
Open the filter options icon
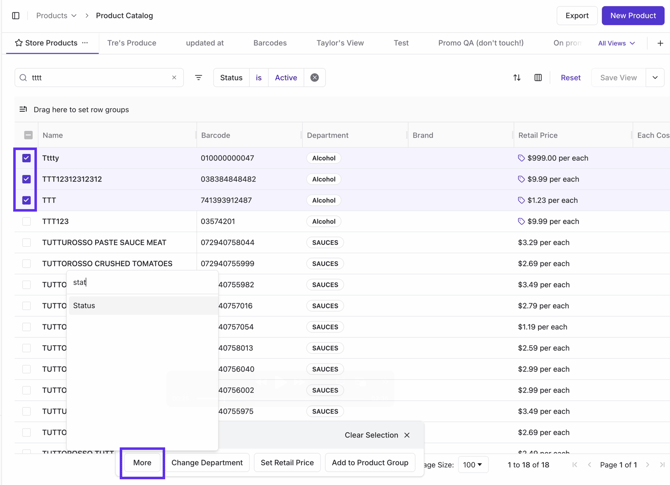tap(198, 78)
